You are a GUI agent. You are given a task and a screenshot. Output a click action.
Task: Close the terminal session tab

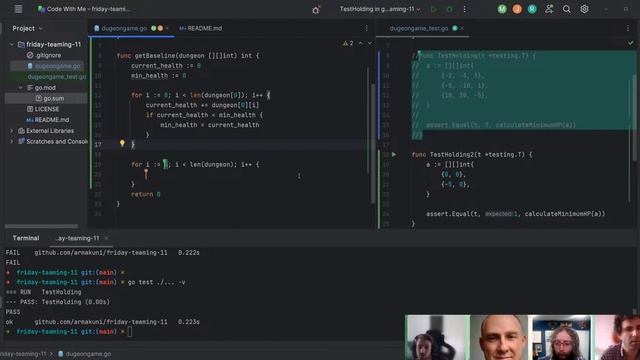[x=107, y=238]
